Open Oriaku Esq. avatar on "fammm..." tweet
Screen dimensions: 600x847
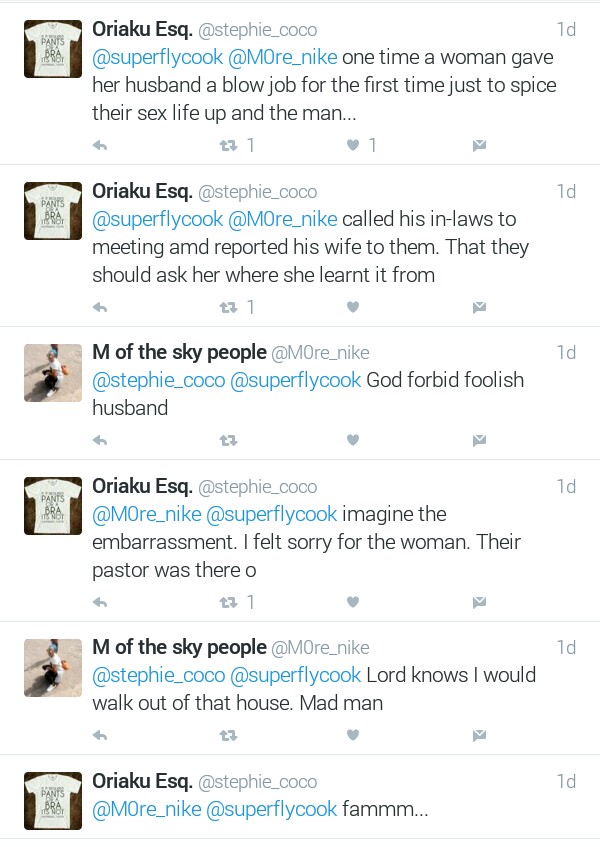[53, 800]
